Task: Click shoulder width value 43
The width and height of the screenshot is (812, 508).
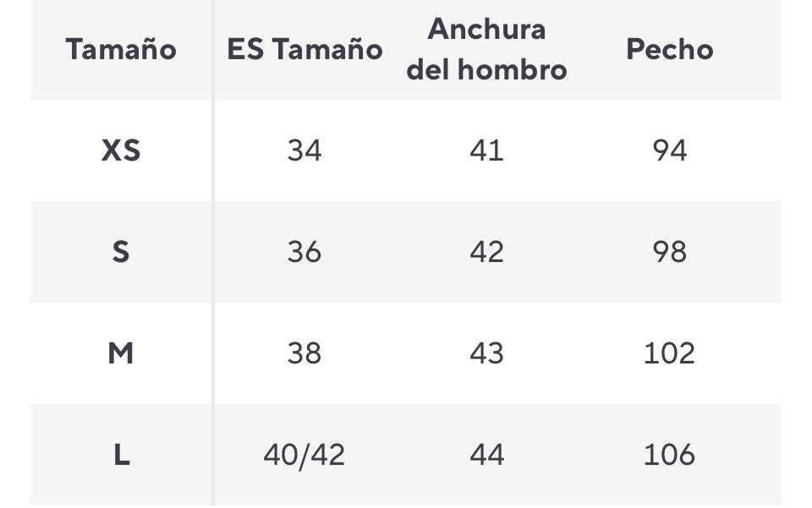Action: [x=486, y=353]
